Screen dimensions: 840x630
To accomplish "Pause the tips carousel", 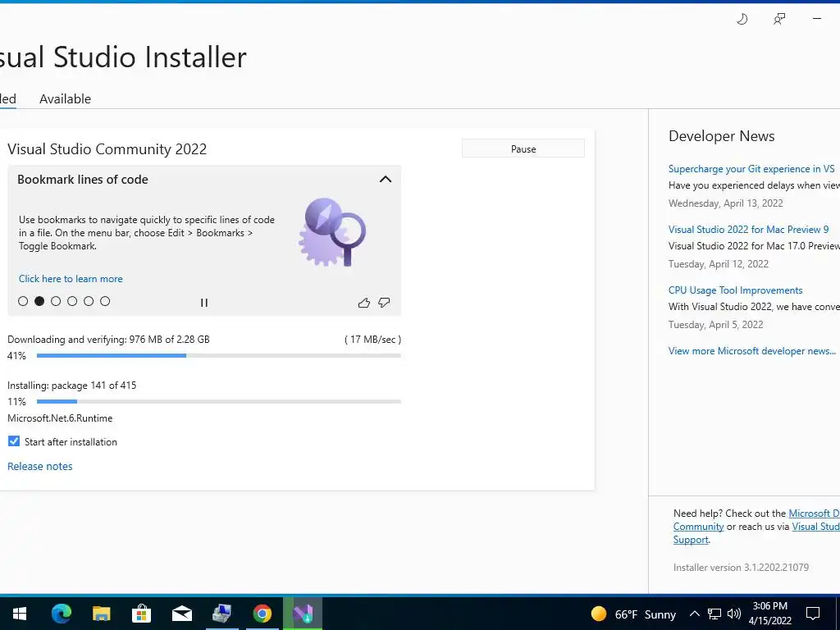I will [204, 303].
